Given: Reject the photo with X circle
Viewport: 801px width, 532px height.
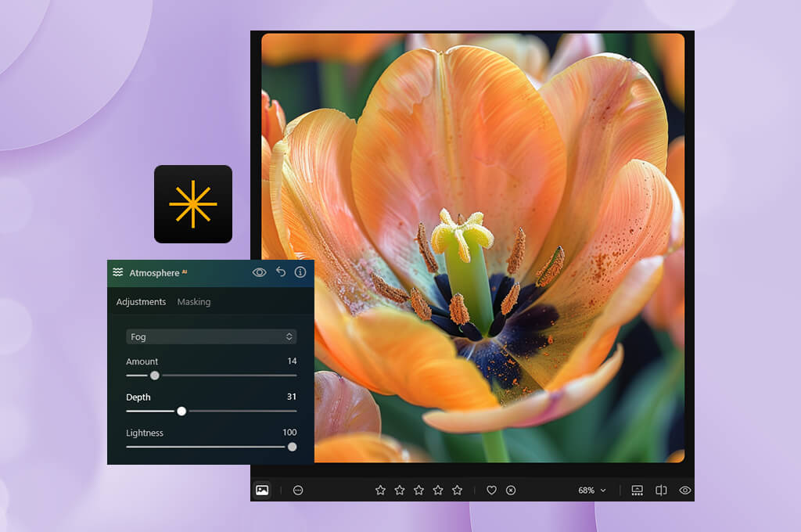Looking at the screenshot, I should tap(511, 490).
